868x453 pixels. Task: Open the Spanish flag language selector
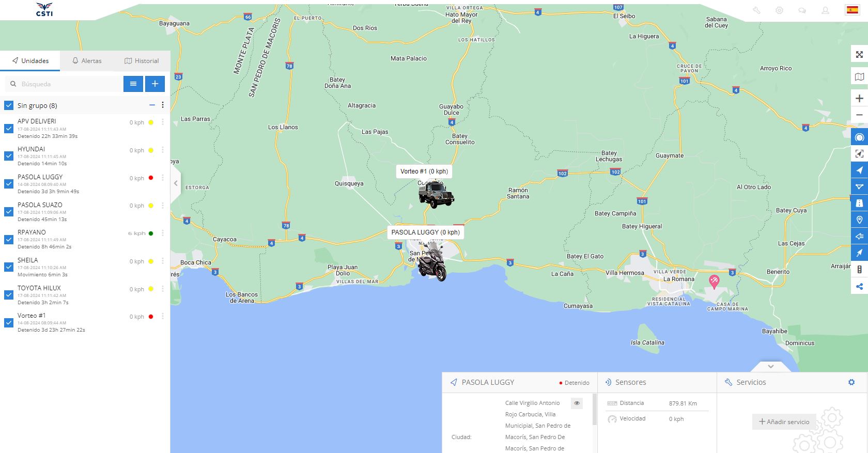[852, 10]
